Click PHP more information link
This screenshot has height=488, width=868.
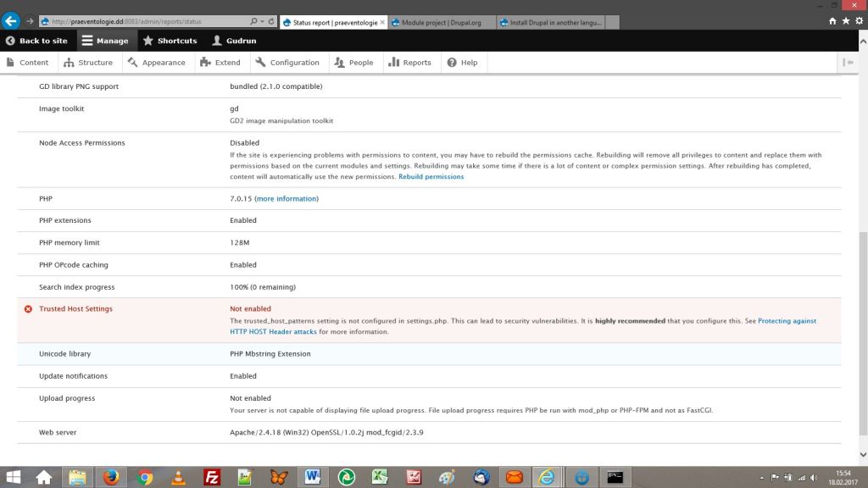[x=287, y=199]
